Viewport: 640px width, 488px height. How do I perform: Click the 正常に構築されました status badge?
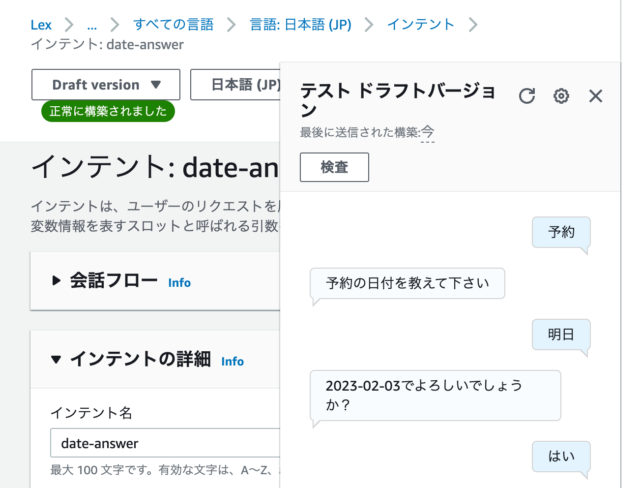[108, 111]
